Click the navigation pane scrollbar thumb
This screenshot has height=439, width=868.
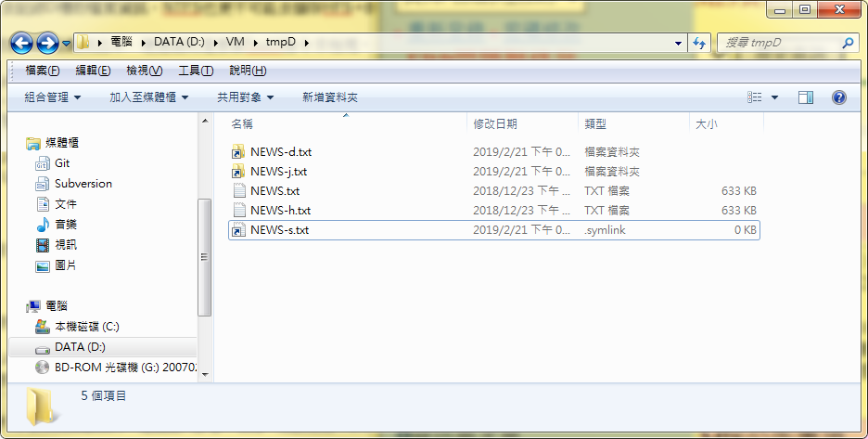tap(205, 257)
